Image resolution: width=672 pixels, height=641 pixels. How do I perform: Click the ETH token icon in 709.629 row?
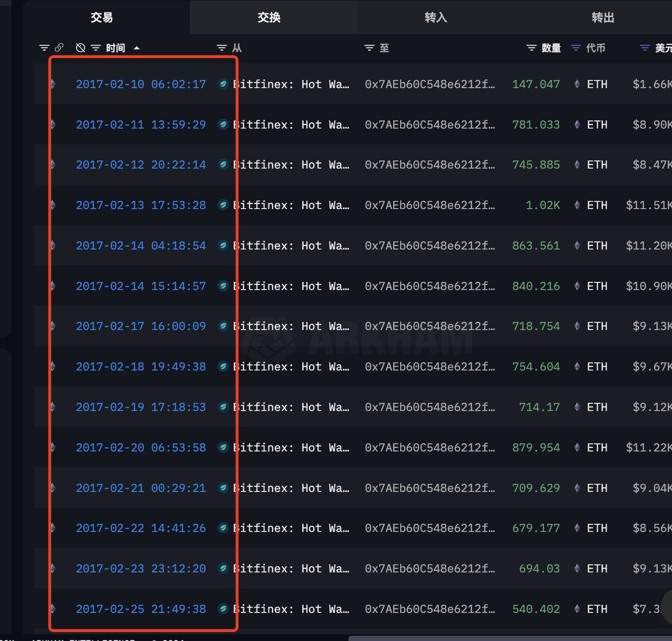point(577,487)
